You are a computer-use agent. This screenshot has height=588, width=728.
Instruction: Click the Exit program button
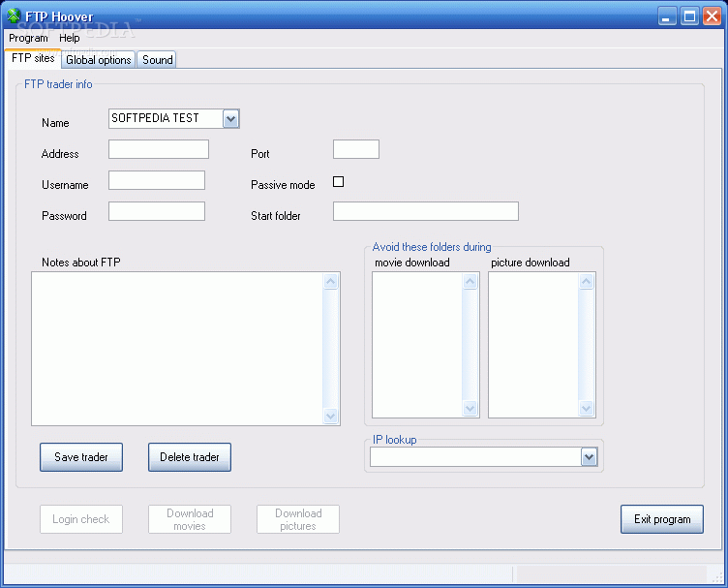pyautogui.click(x=662, y=519)
